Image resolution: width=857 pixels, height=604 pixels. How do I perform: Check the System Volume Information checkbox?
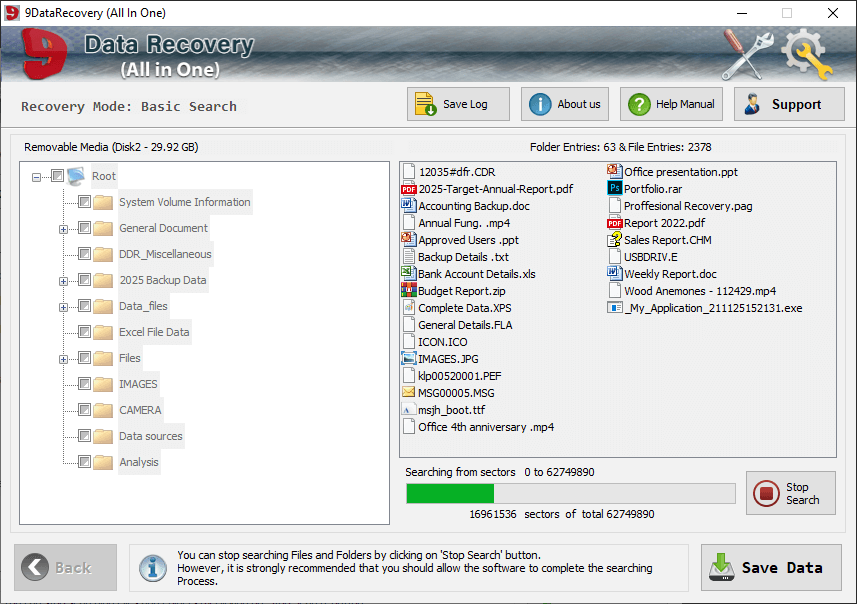pyautogui.click(x=84, y=202)
